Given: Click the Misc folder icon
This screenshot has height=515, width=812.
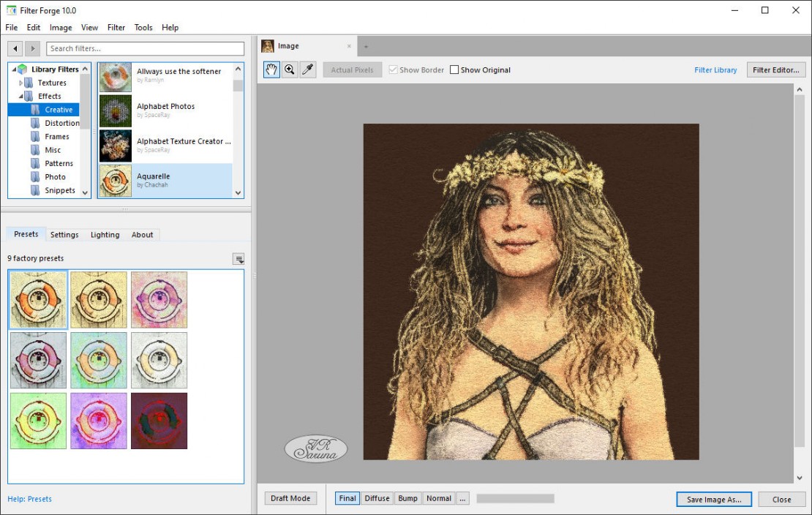Looking at the screenshot, I should point(35,150).
